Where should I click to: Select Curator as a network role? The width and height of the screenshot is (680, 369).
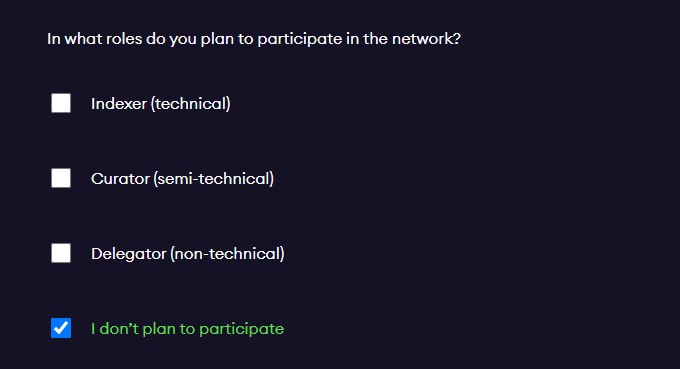61,178
